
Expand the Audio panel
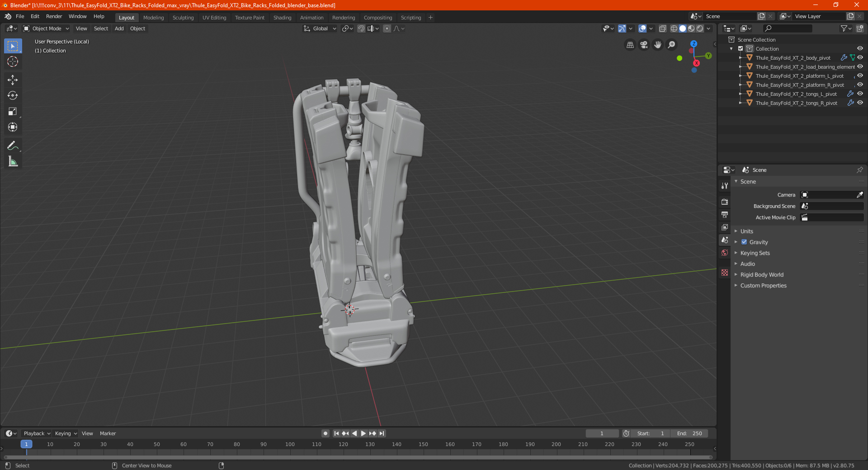tap(748, 264)
